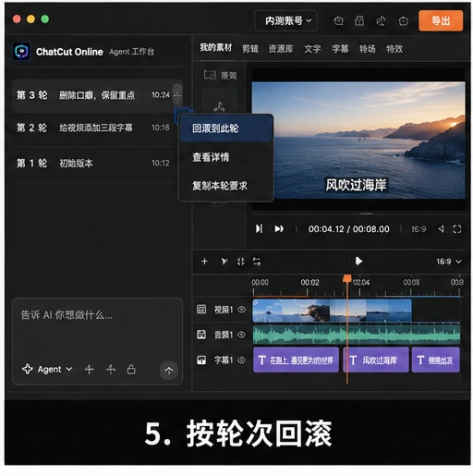Screen dimensions: 473x476
Task: Click the round send arrow button
Action: pyautogui.click(x=169, y=370)
